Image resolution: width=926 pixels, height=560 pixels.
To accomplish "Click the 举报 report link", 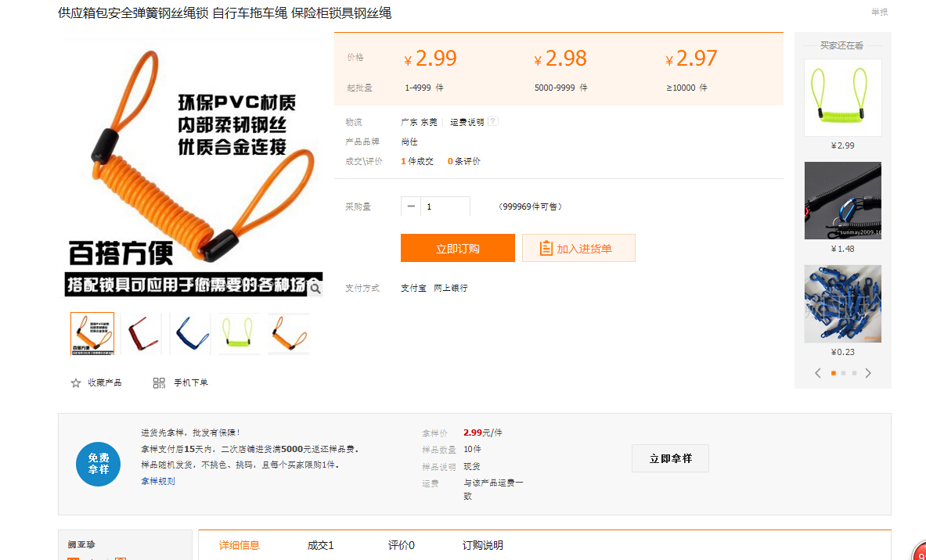I will click(x=880, y=13).
